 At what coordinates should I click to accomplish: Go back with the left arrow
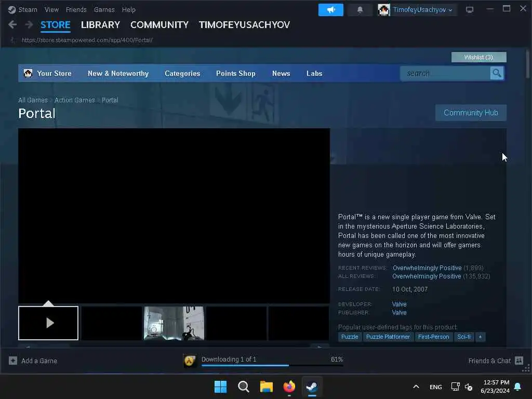(x=12, y=24)
